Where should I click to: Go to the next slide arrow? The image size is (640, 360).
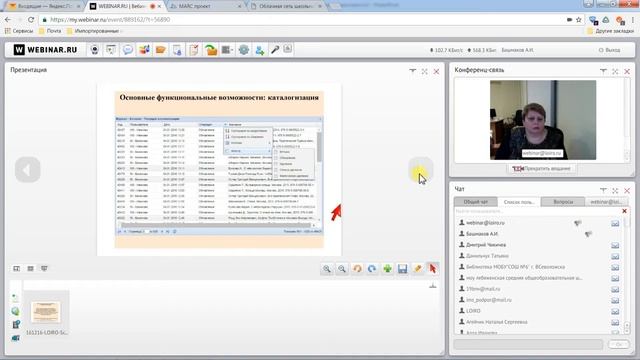420,169
